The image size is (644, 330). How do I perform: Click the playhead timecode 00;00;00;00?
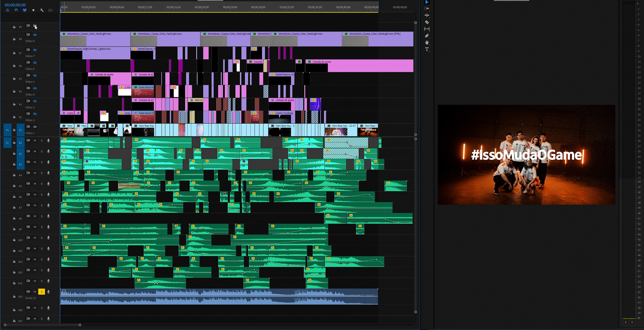tap(15, 5)
